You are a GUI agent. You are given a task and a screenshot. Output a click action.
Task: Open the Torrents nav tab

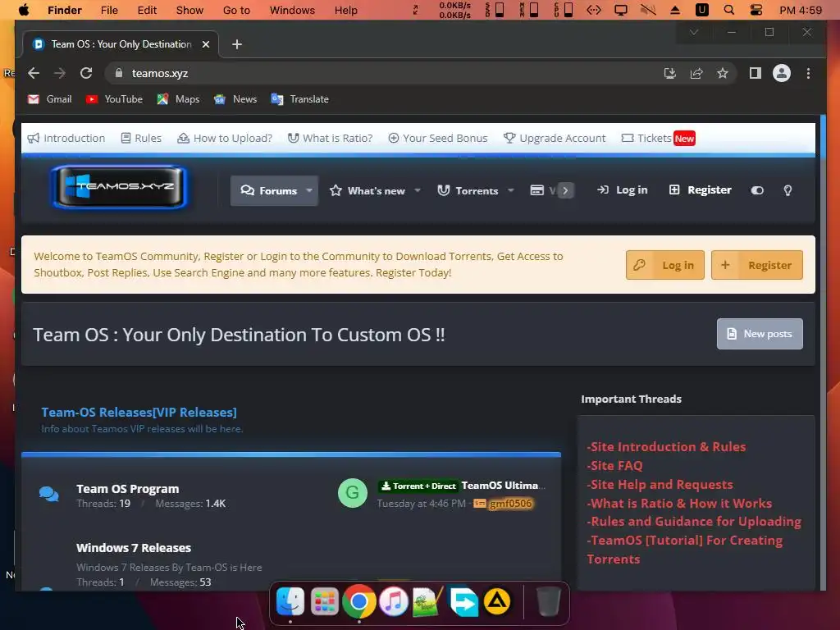tap(468, 190)
